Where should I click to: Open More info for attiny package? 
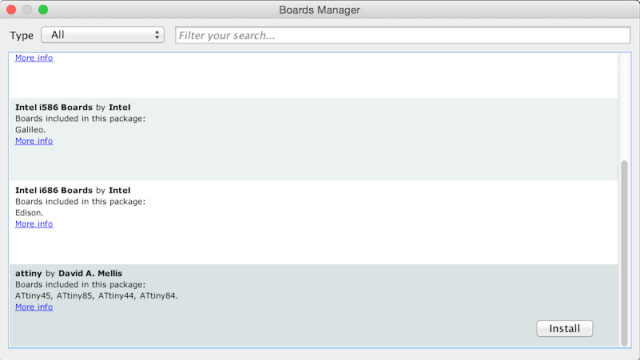[34, 307]
